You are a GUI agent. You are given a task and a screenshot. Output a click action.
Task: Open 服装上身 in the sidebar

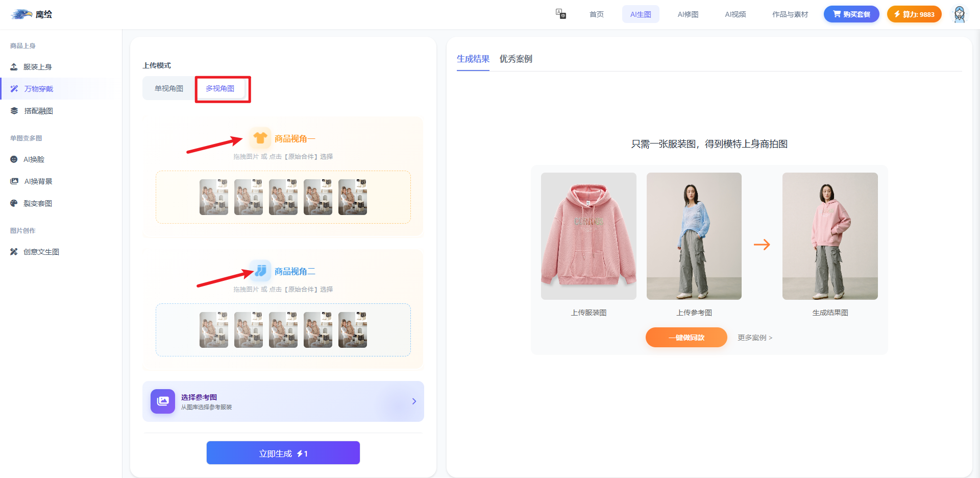pyautogui.click(x=37, y=67)
